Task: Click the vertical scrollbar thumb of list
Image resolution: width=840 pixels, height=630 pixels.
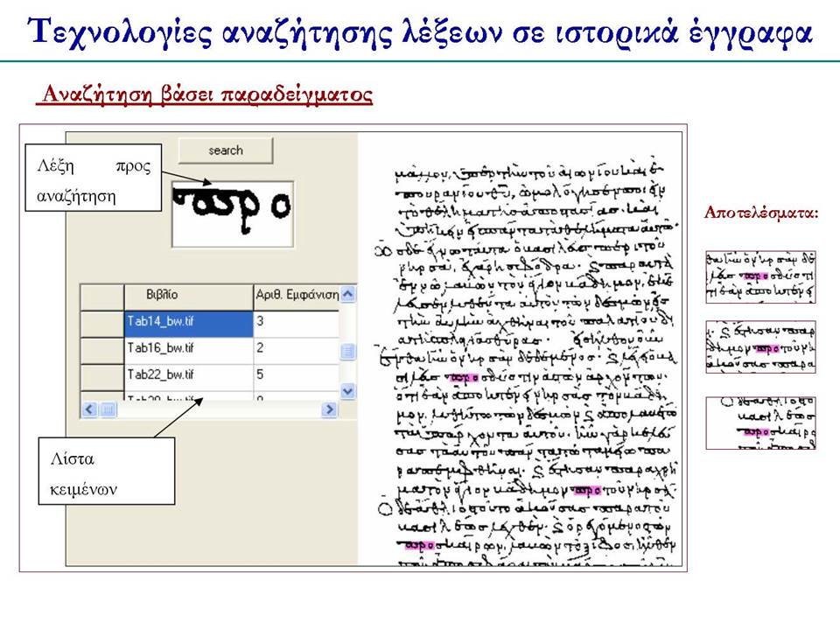Action: [x=347, y=352]
